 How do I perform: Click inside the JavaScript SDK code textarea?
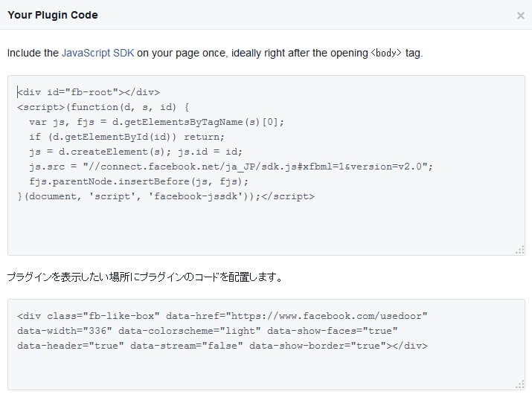266,166
